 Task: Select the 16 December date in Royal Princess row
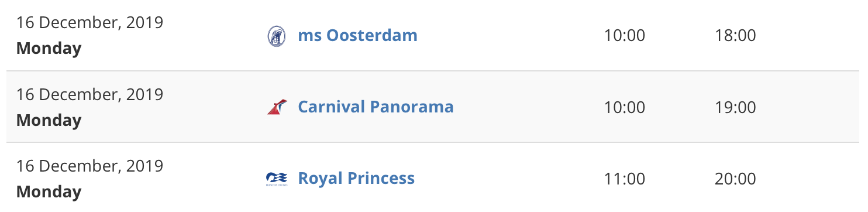pos(90,166)
